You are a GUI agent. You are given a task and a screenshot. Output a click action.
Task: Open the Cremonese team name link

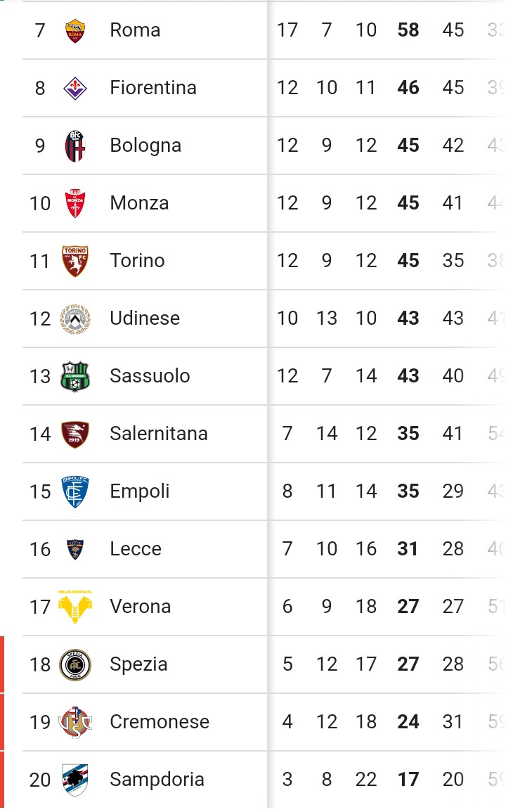click(160, 722)
